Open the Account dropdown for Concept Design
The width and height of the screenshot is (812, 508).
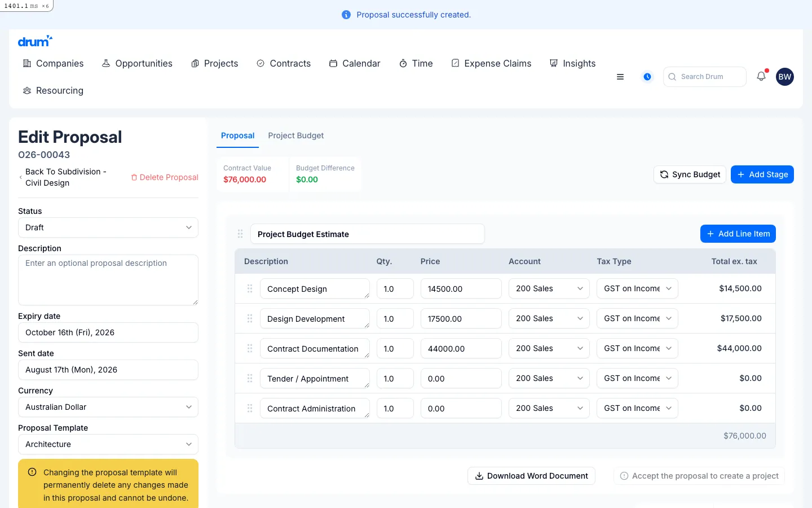[549, 288]
